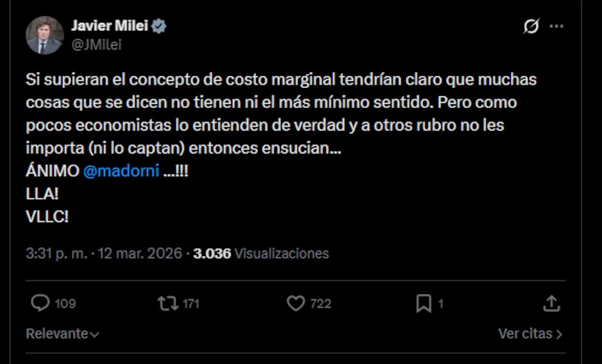
Task: Click the 722 likes count
Action: pyautogui.click(x=320, y=304)
